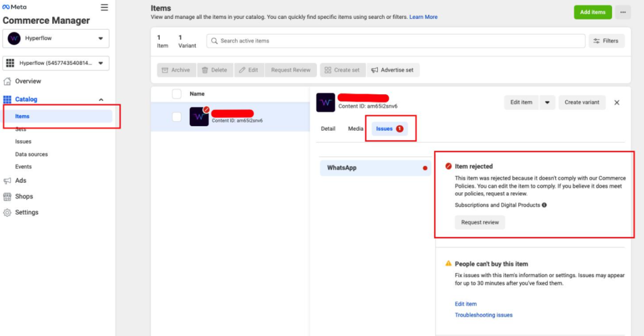Click the Search active items field
The width and height of the screenshot is (644, 336).
396,41
